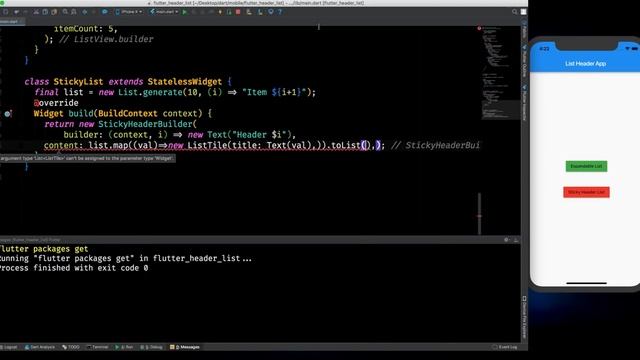Image resolution: width=640 pixels, height=360 pixels.
Task: Click the '@override' annotation in the editor
Action: pyautogui.click(x=56, y=103)
